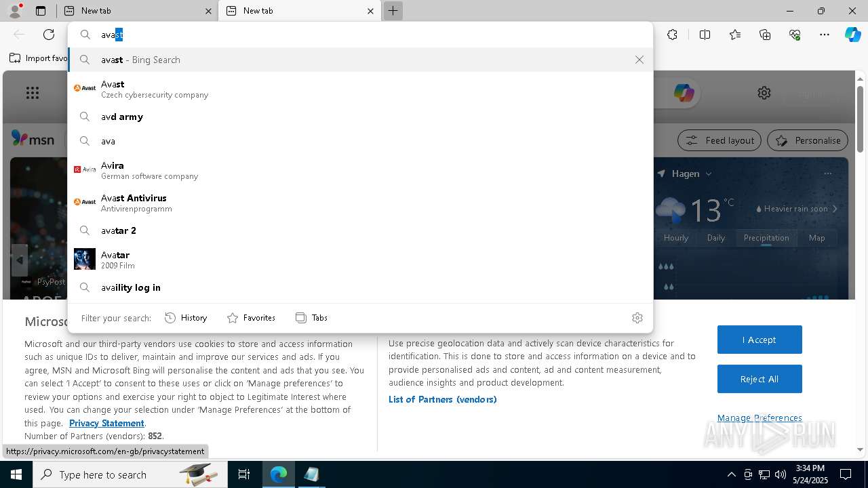Open the Notepad taskbar icon
868x488 pixels.
pos(311,474)
